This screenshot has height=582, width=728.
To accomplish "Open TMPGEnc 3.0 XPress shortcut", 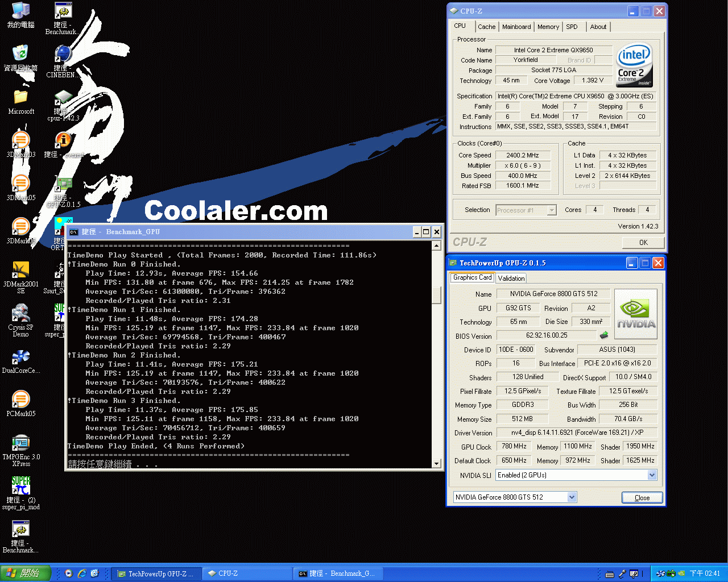I will click(x=20, y=450).
